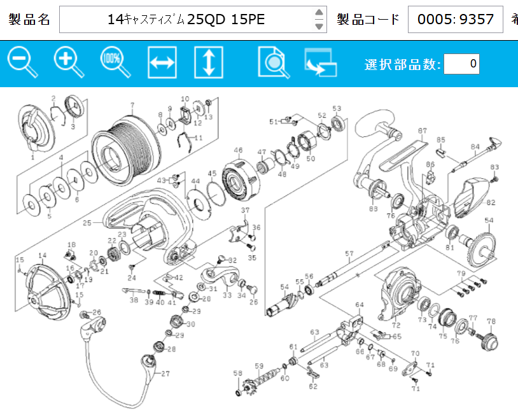Select part number 11 clip label
The width and height of the screenshot is (518, 420).
coord(198,137)
